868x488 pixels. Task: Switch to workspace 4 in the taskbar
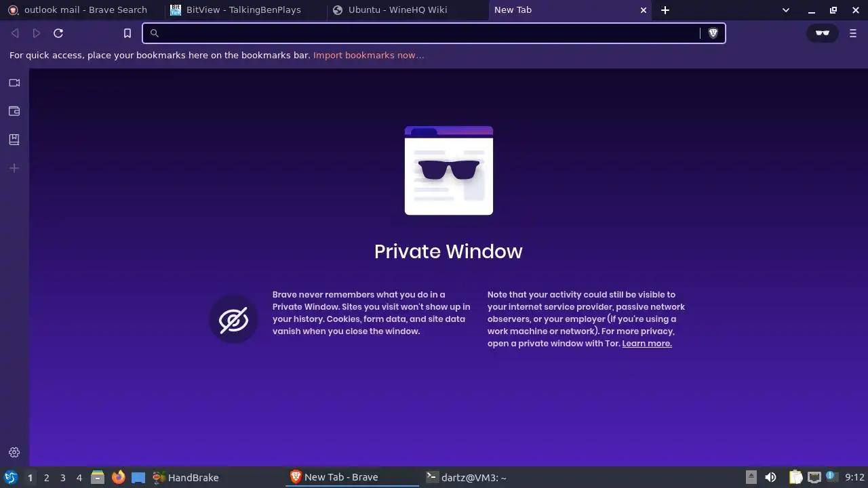pos(79,478)
